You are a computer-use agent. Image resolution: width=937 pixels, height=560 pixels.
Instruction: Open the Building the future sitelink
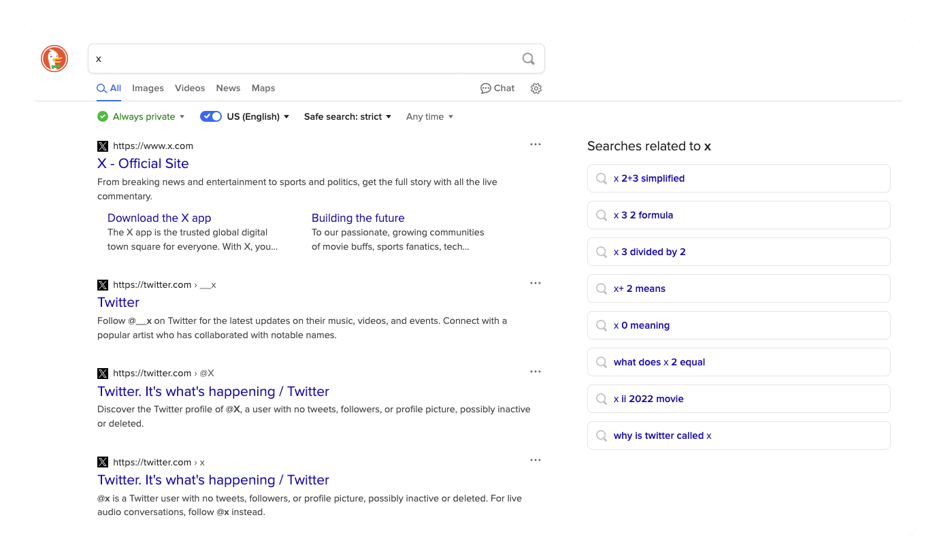(x=358, y=218)
